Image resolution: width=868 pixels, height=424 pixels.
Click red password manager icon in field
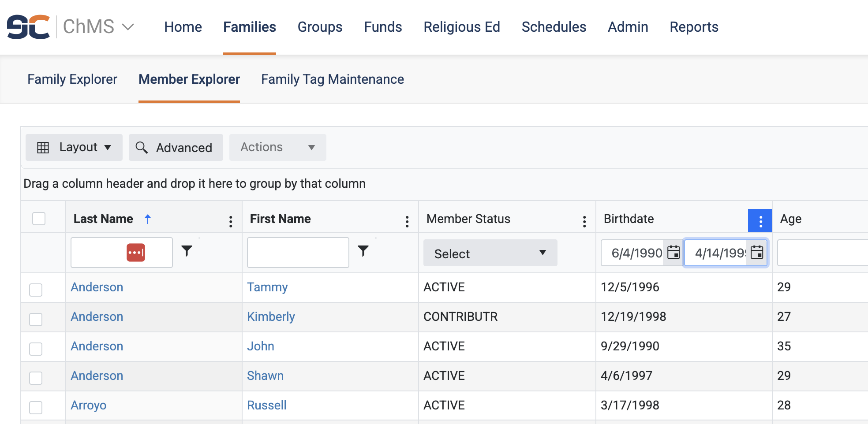pos(136,253)
